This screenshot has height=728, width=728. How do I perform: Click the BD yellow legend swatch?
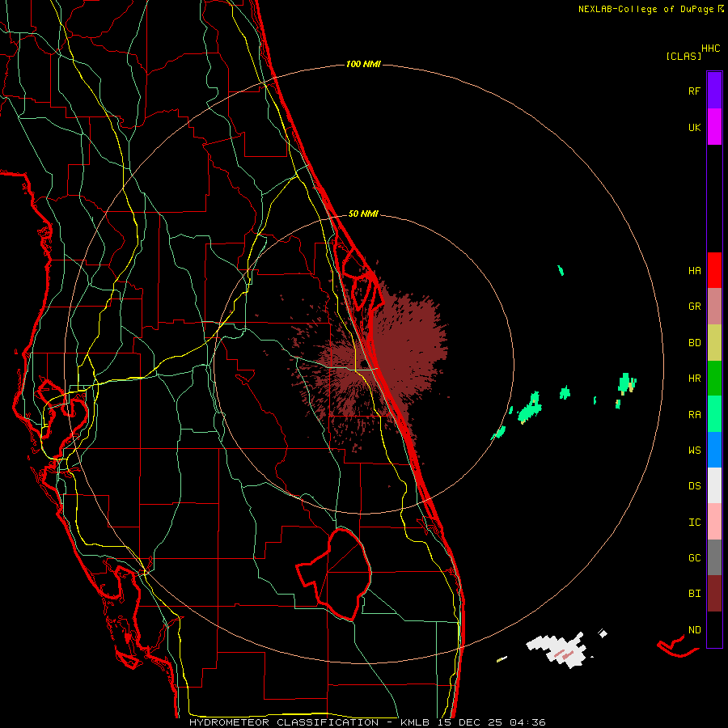pyautogui.click(x=714, y=342)
